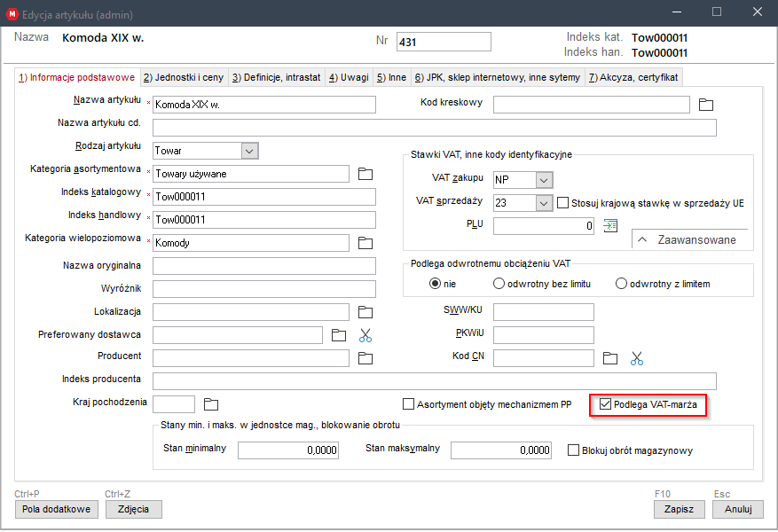The image size is (778, 532).
Task: Select radio option nie
Action: tap(436, 284)
